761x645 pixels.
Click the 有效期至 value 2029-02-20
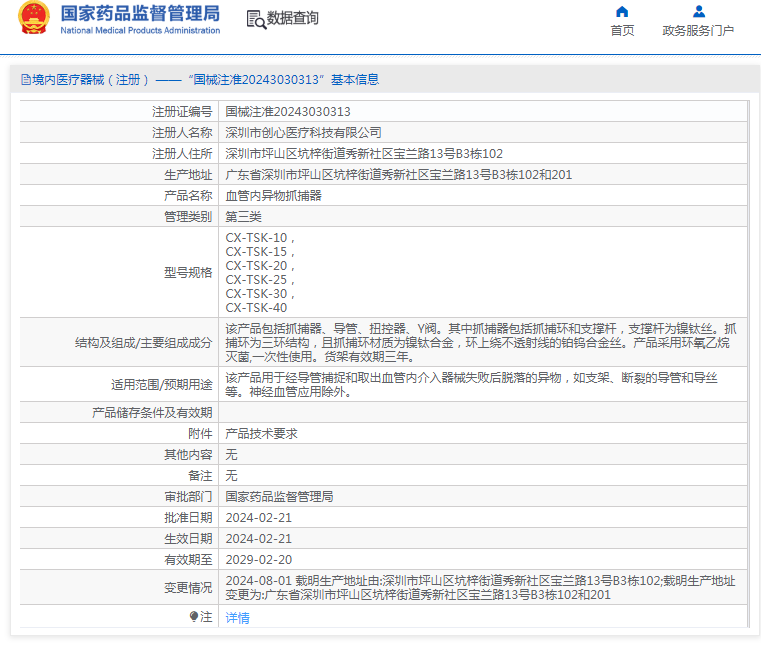pos(259,560)
